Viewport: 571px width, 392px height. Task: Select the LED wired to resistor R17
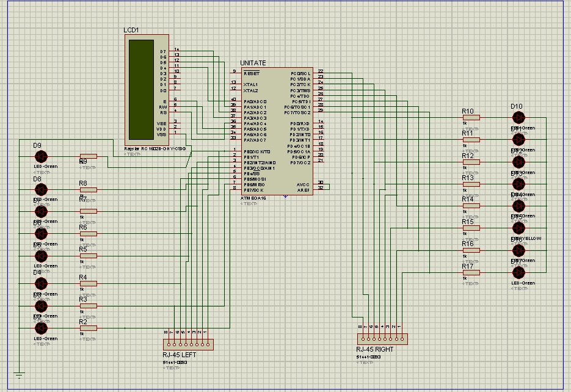[x=518, y=272]
